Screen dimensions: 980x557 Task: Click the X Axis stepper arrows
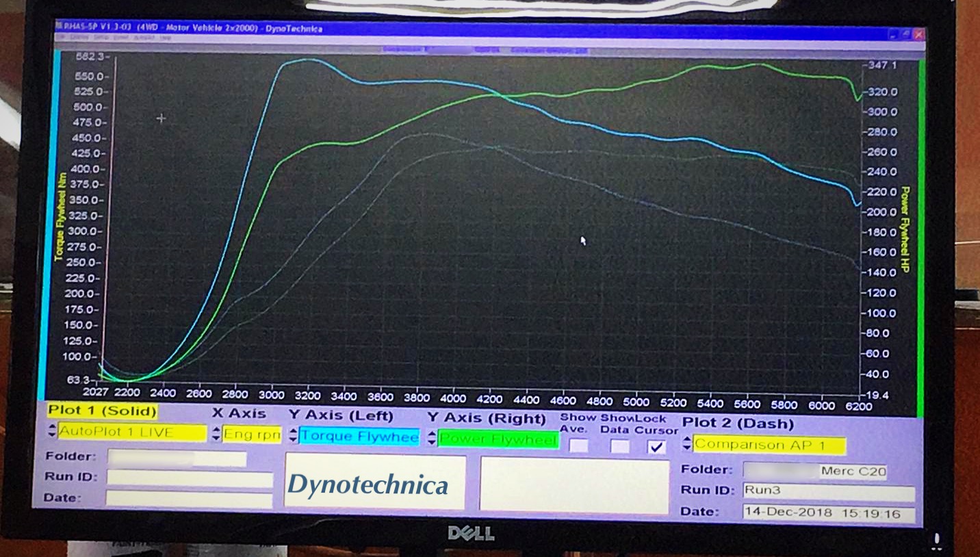tap(216, 434)
